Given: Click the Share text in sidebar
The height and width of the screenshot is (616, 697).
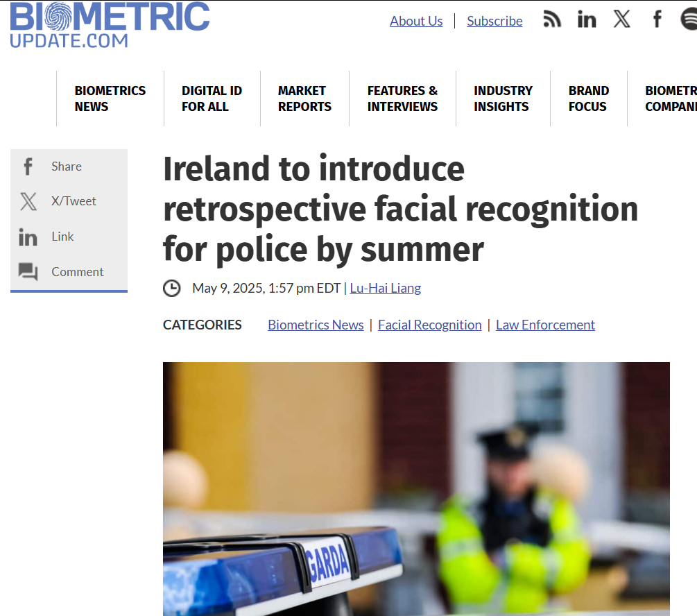Looking at the screenshot, I should coord(67,166).
